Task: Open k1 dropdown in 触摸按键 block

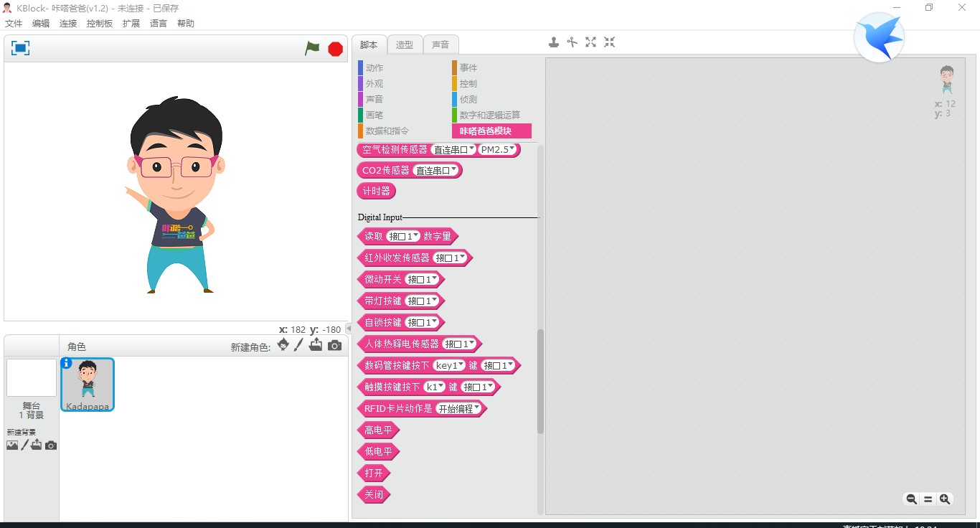Action: tap(435, 387)
